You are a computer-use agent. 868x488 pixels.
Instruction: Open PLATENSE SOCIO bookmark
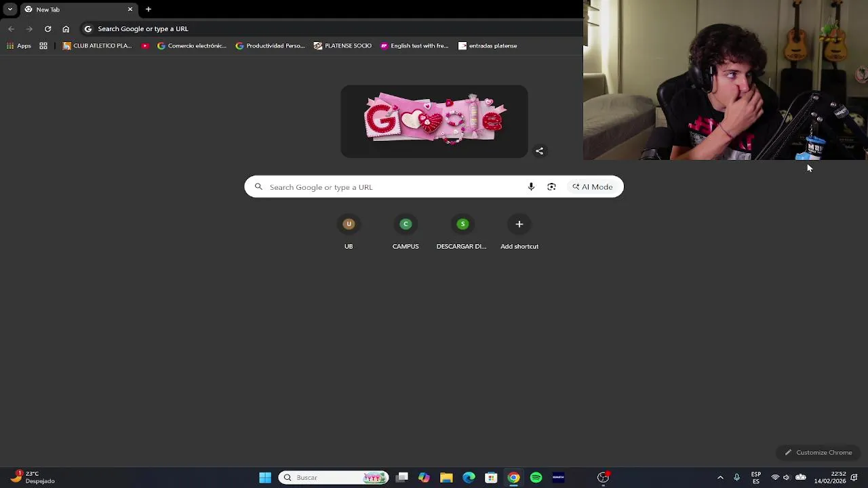342,46
